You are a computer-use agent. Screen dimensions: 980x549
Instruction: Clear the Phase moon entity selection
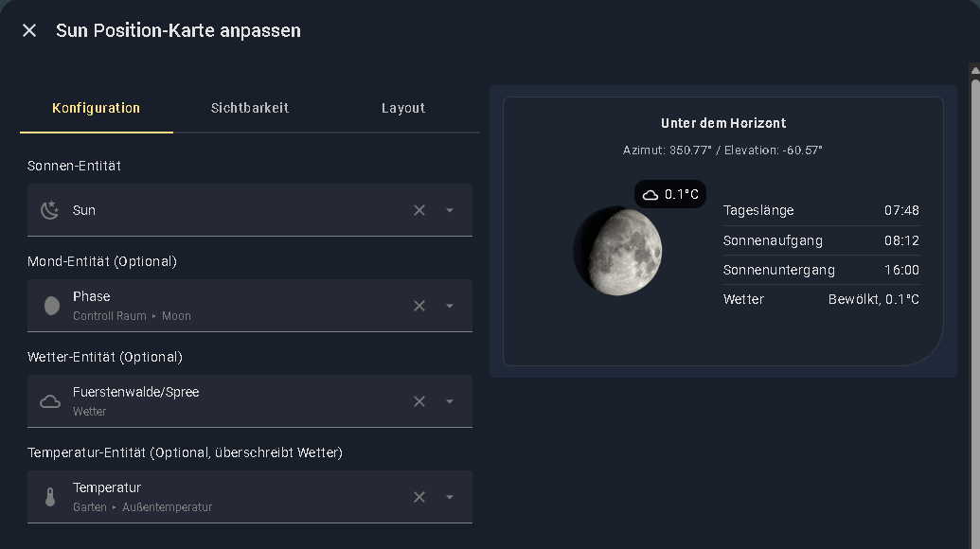point(419,306)
